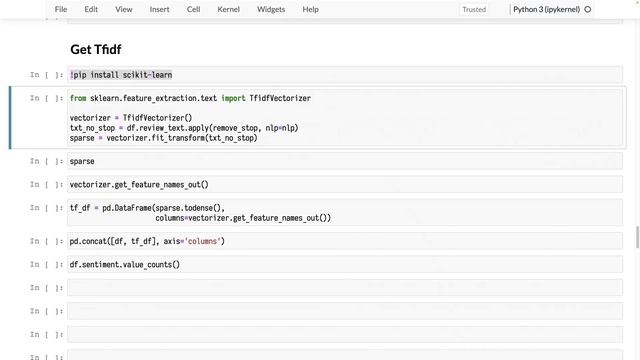Open the Widgets menu
The image size is (640, 360).
tap(271, 9)
